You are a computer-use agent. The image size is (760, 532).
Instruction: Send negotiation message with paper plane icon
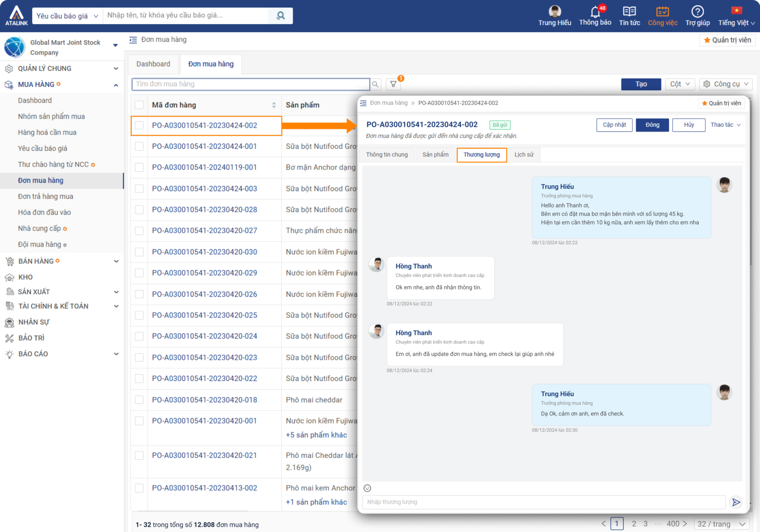click(736, 502)
